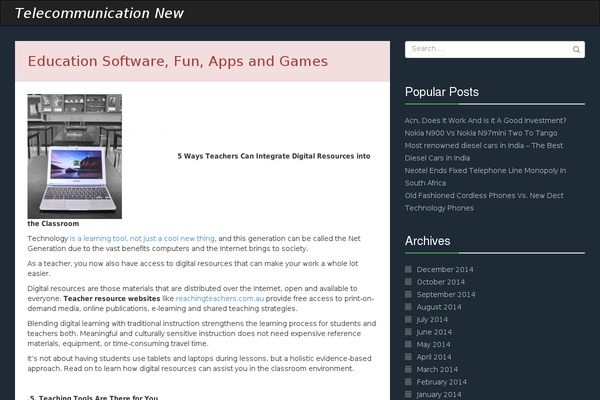Click the Archives heading
This screenshot has width=600, height=400.
point(427,241)
